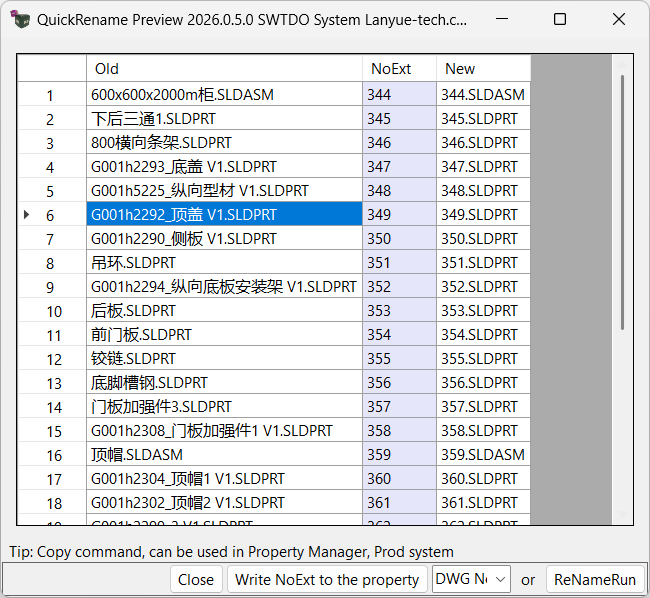The height and width of the screenshot is (598, 650).
Task: Click the Old column header
Action: click(x=224, y=68)
